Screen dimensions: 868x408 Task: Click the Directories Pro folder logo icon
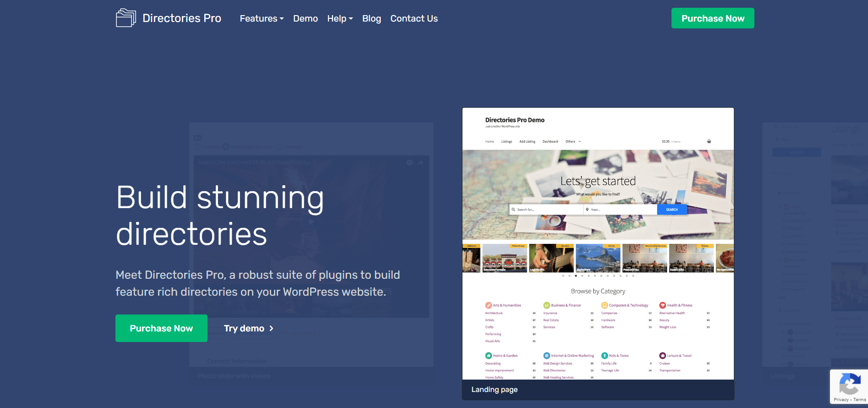[x=126, y=18]
